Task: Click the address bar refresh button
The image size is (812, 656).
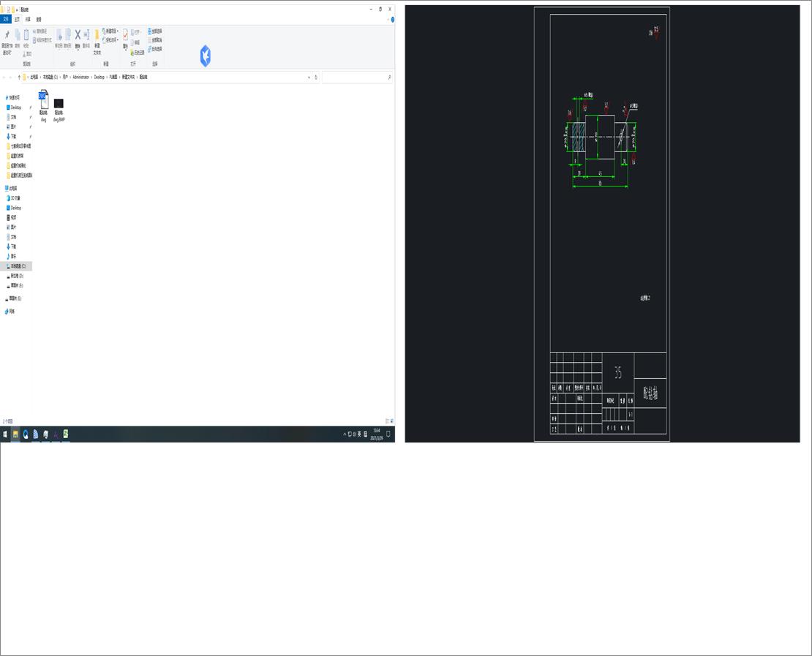Action: [x=316, y=77]
